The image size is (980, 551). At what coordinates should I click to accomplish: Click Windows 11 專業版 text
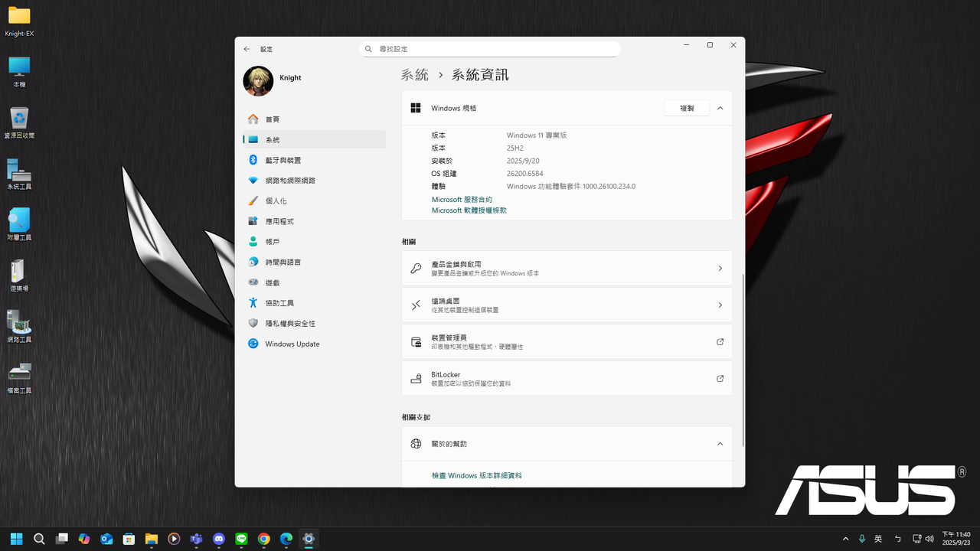(537, 135)
